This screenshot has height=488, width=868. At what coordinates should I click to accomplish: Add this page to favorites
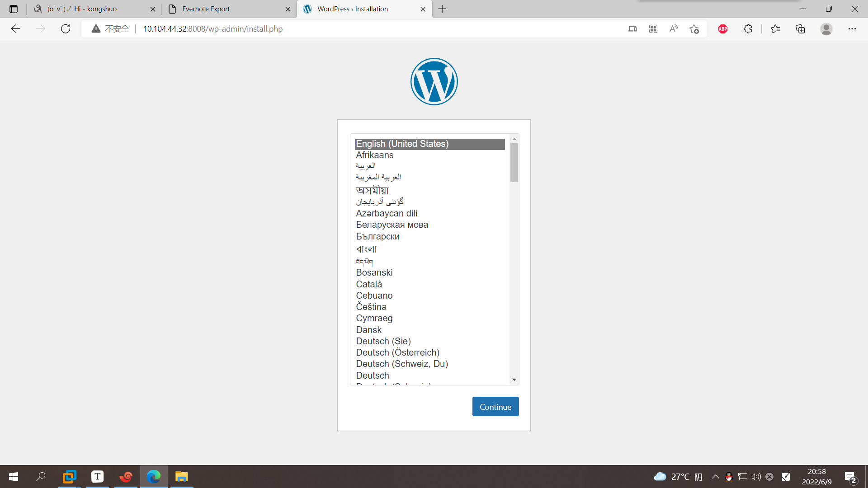point(694,29)
